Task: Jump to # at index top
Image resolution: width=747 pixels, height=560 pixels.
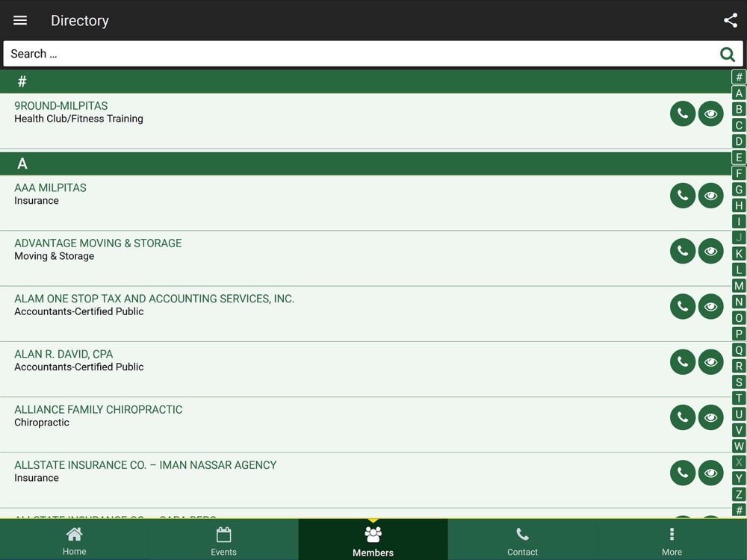Action: tap(739, 77)
